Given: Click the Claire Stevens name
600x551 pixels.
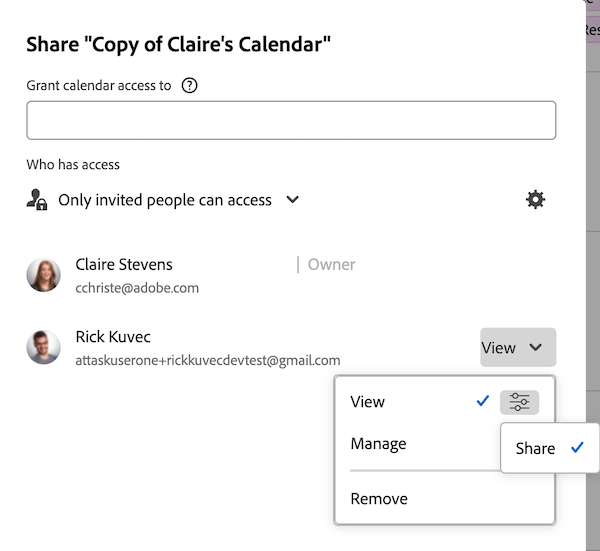Looking at the screenshot, I should [x=124, y=265].
